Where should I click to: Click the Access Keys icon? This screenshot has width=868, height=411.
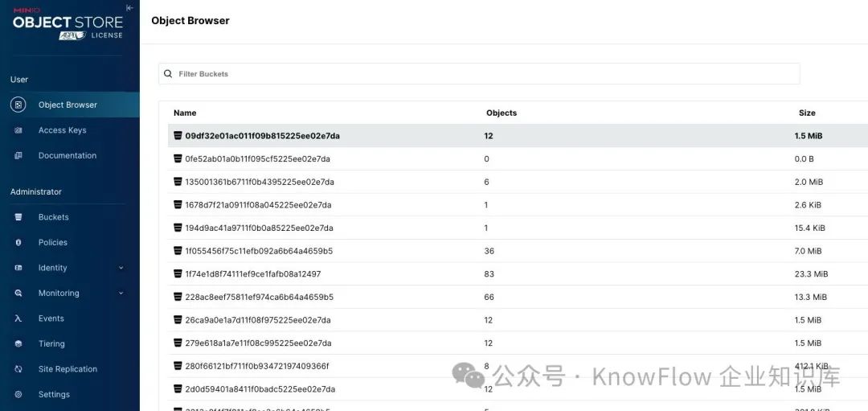pyautogui.click(x=18, y=130)
